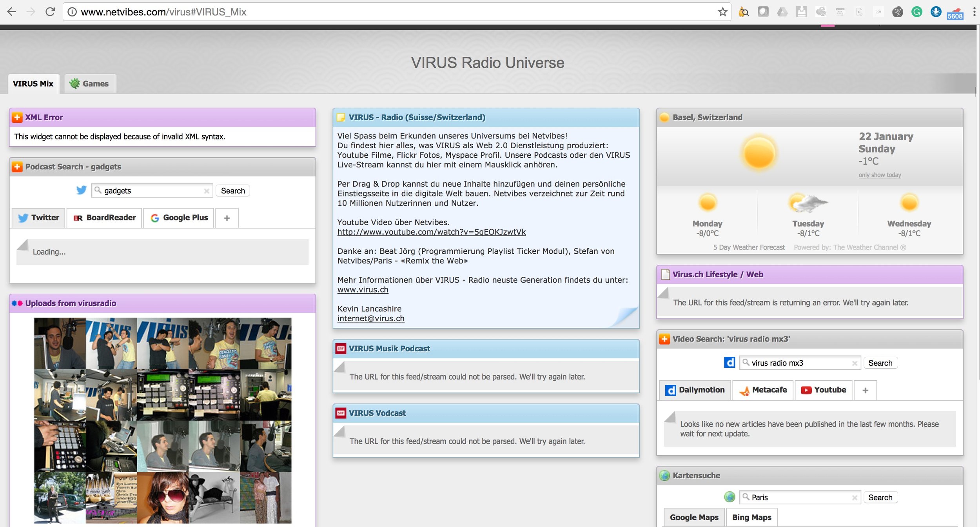Click the 'Virus.ch Lifestyle / Web' widget title
Image resolution: width=980 pixels, height=527 pixels.
click(718, 274)
